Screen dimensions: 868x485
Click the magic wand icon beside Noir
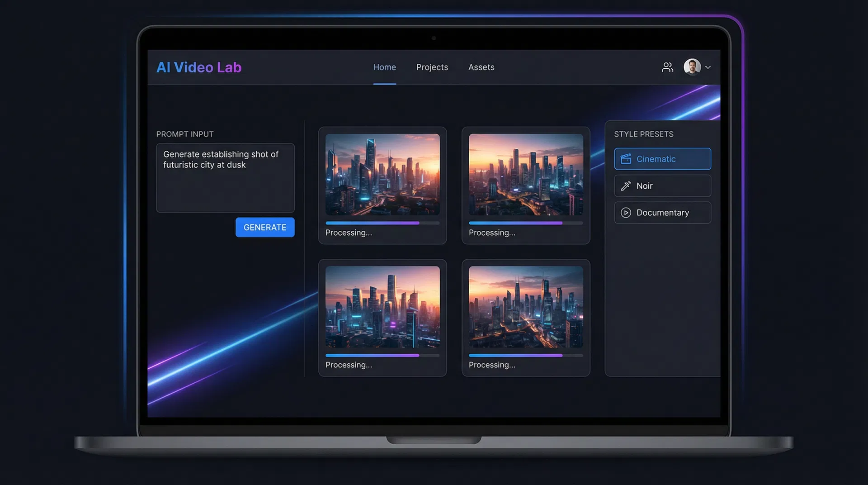(x=626, y=186)
